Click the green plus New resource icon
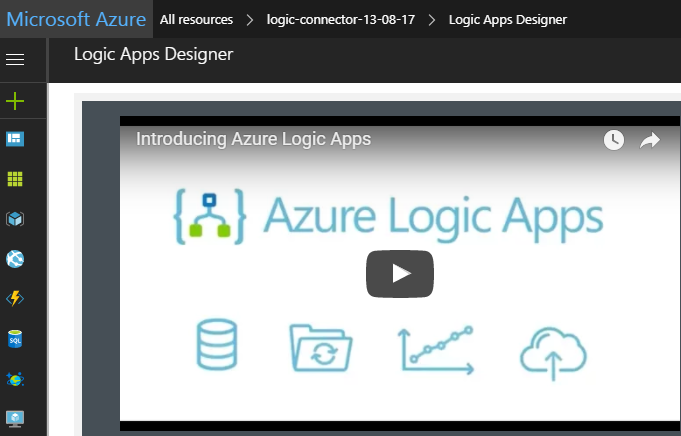 click(15, 101)
